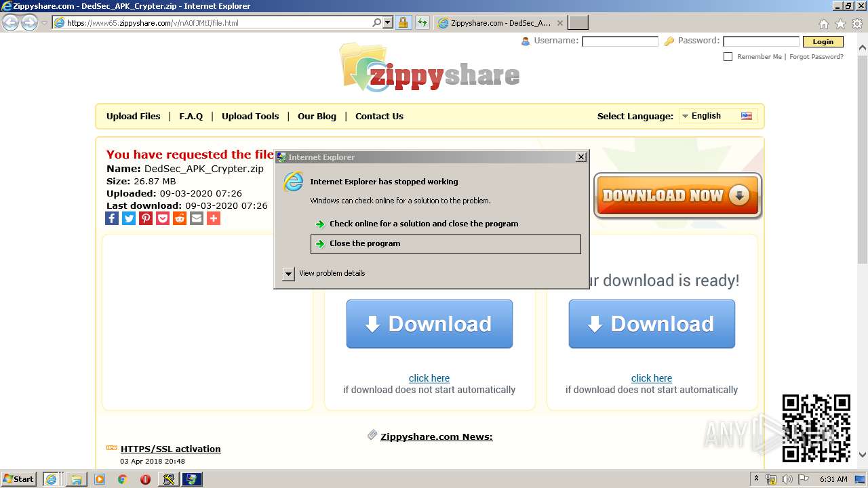The height and width of the screenshot is (488, 868).
Task: Focus the Username input field
Action: tap(620, 41)
